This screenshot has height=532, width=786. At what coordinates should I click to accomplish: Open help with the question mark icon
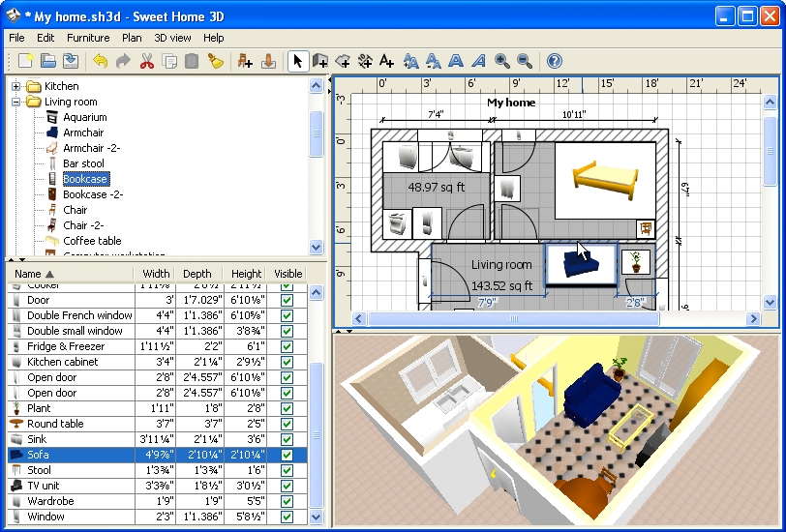(x=554, y=61)
